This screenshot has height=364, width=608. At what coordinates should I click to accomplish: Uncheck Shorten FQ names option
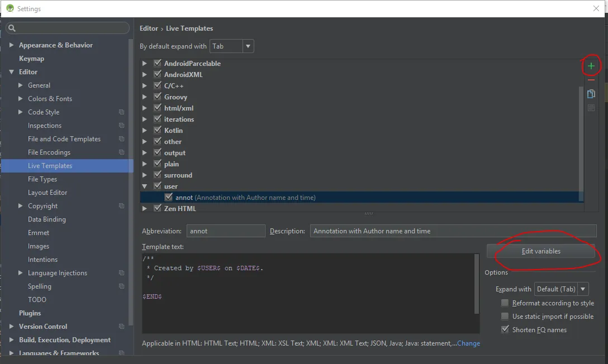click(505, 329)
